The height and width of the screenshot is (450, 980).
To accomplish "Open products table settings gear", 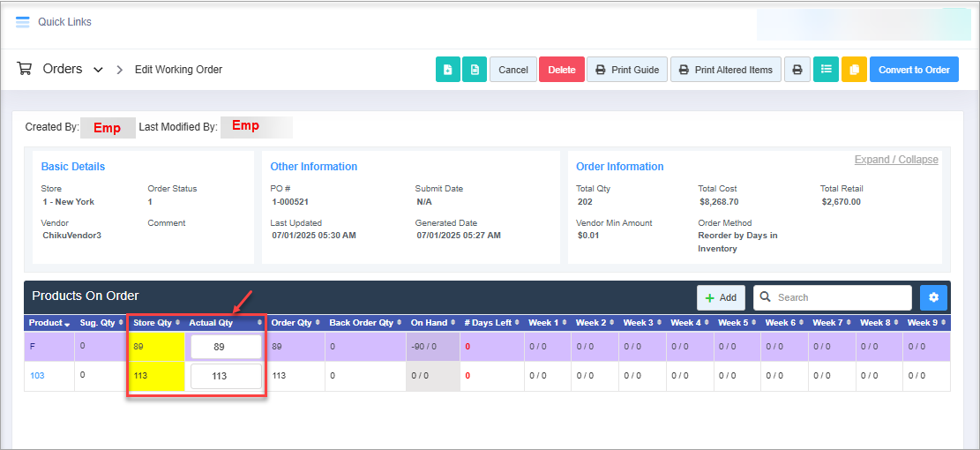I will pyautogui.click(x=934, y=297).
